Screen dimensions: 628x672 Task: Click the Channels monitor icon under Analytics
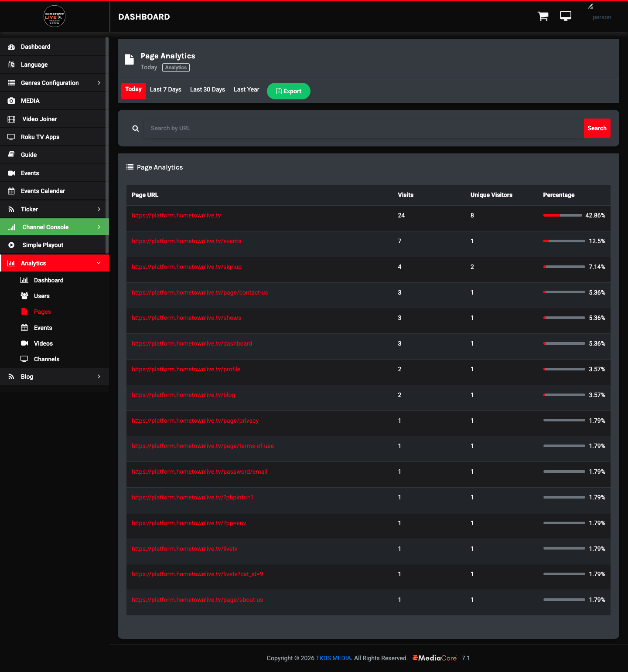[24, 359]
